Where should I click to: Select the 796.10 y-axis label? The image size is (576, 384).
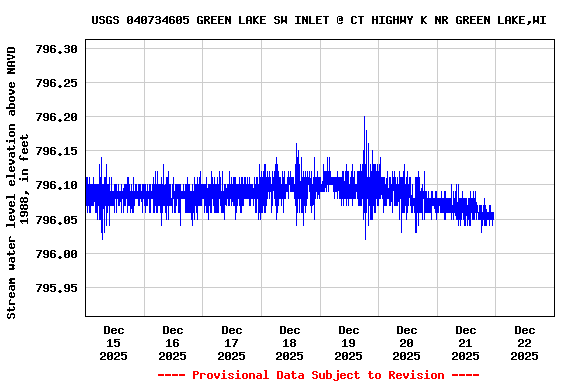(x=57, y=185)
